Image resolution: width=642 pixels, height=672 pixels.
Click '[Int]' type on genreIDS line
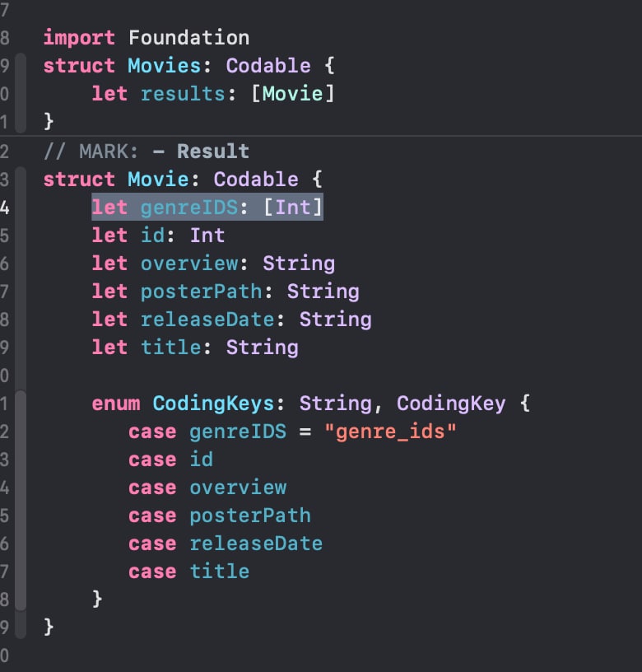point(293,208)
